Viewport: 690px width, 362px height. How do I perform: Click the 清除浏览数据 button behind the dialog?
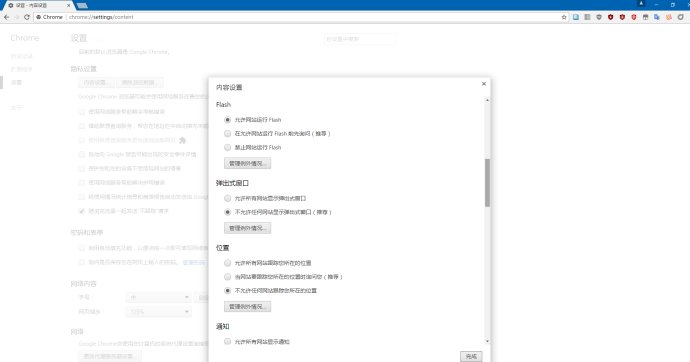click(139, 83)
